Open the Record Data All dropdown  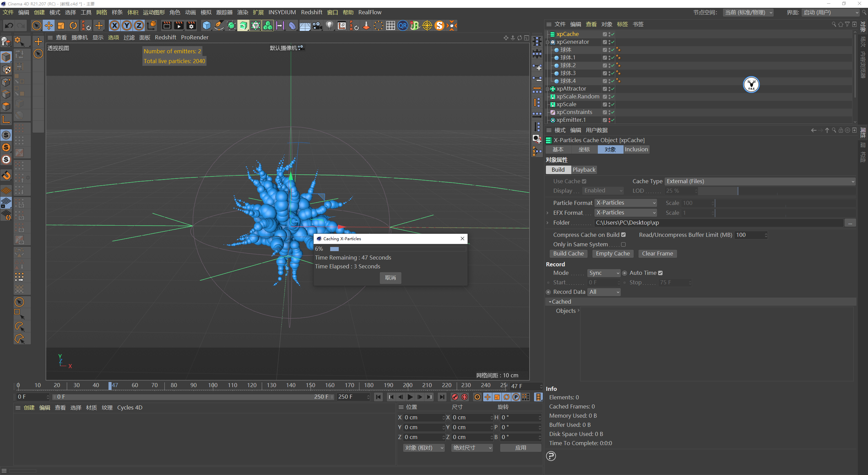tap(604, 292)
